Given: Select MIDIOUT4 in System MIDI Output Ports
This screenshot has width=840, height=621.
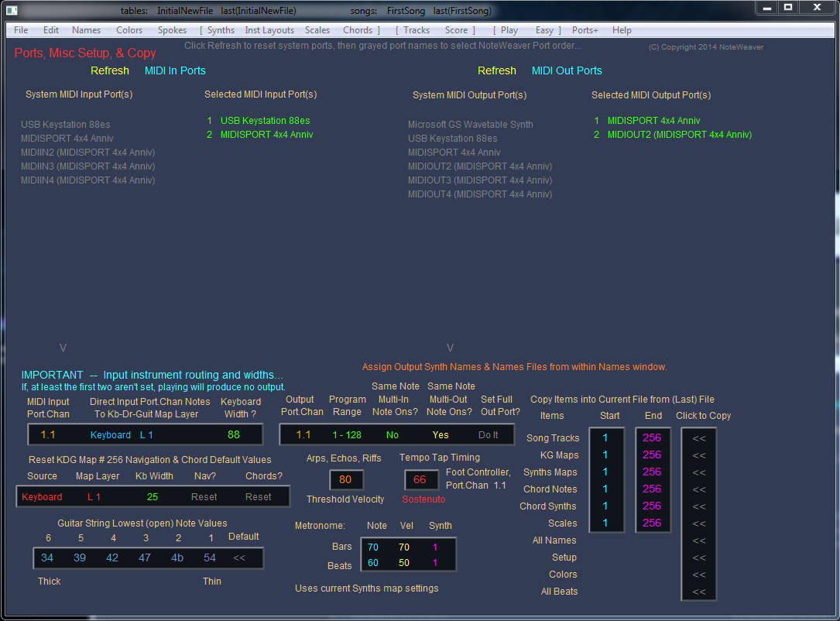Looking at the screenshot, I should pos(480,194).
